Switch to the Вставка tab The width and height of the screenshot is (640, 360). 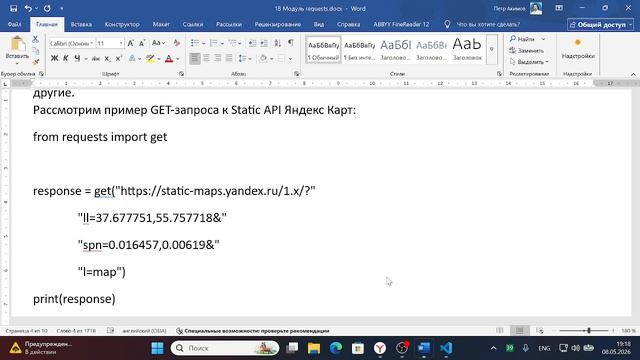pos(81,24)
